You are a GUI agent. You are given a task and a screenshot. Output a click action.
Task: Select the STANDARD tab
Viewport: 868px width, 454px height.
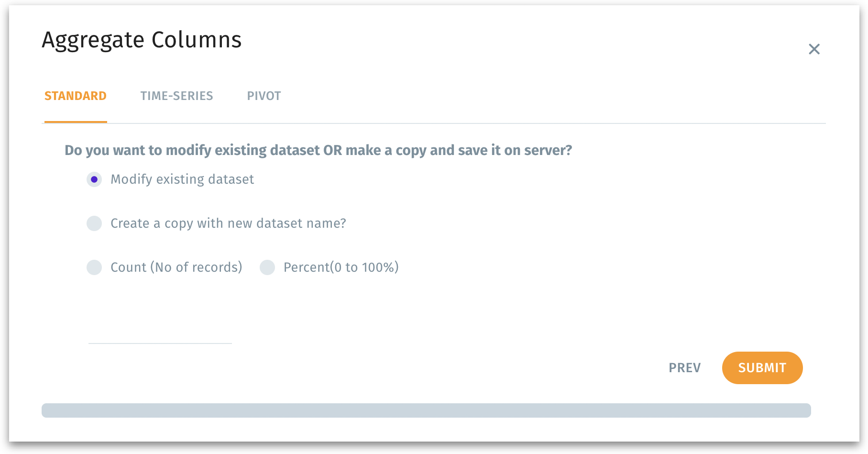pyautogui.click(x=76, y=96)
